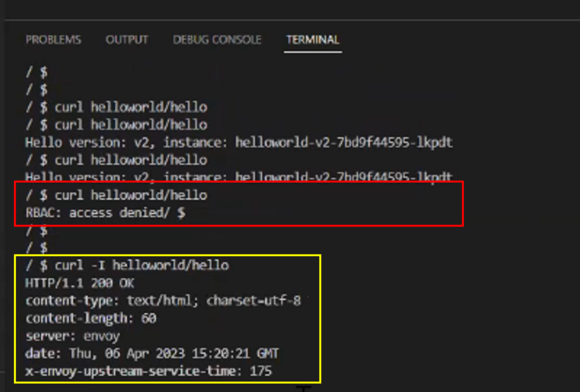Switch to the TERMINAL tab
The height and width of the screenshot is (392, 580).
coord(312,40)
